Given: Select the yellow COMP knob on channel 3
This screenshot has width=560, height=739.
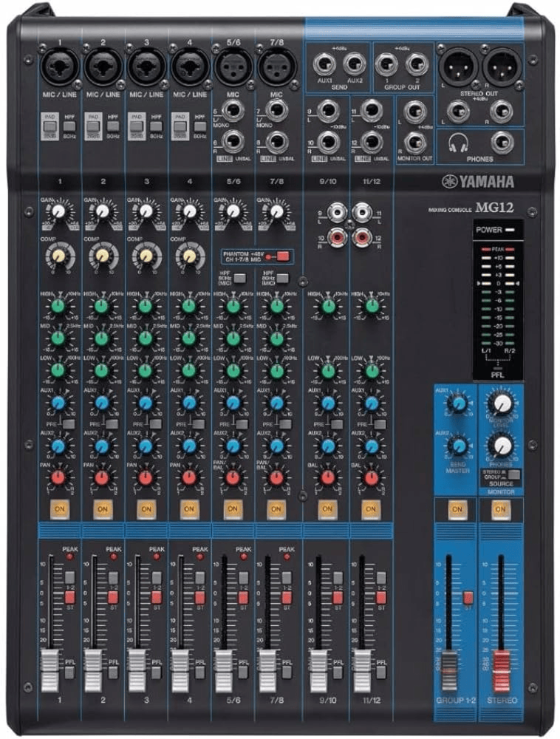Looking at the screenshot, I should coord(146,256).
